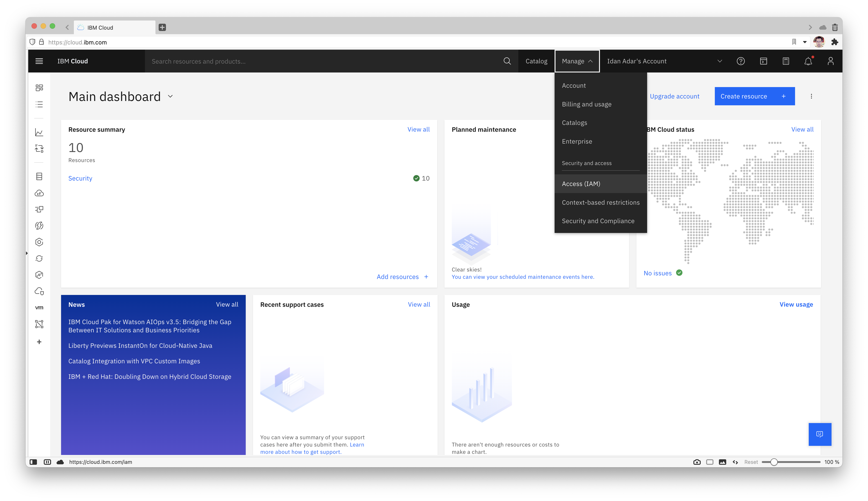
Task: Adjust the browser zoom slider
Action: click(x=774, y=462)
